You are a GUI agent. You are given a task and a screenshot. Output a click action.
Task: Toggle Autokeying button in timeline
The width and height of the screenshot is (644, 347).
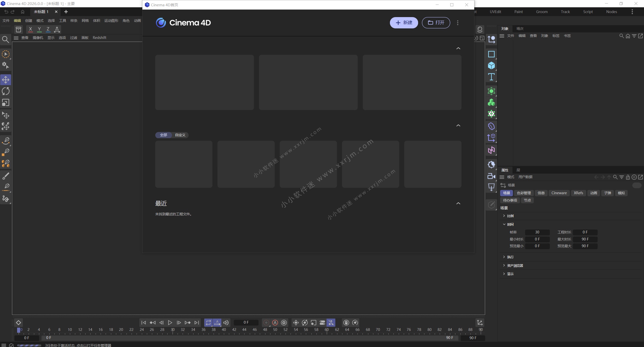[x=275, y=323]
